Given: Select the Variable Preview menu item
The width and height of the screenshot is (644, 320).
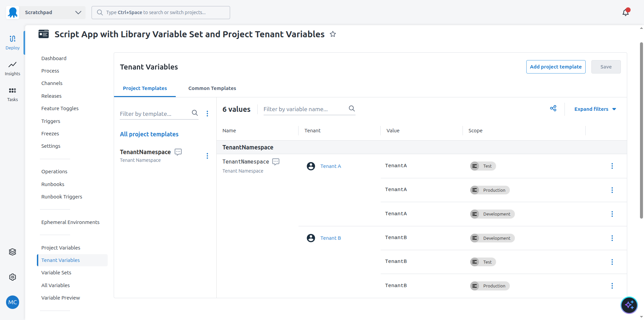Looking at the screenshot, I should click(60, 298).
